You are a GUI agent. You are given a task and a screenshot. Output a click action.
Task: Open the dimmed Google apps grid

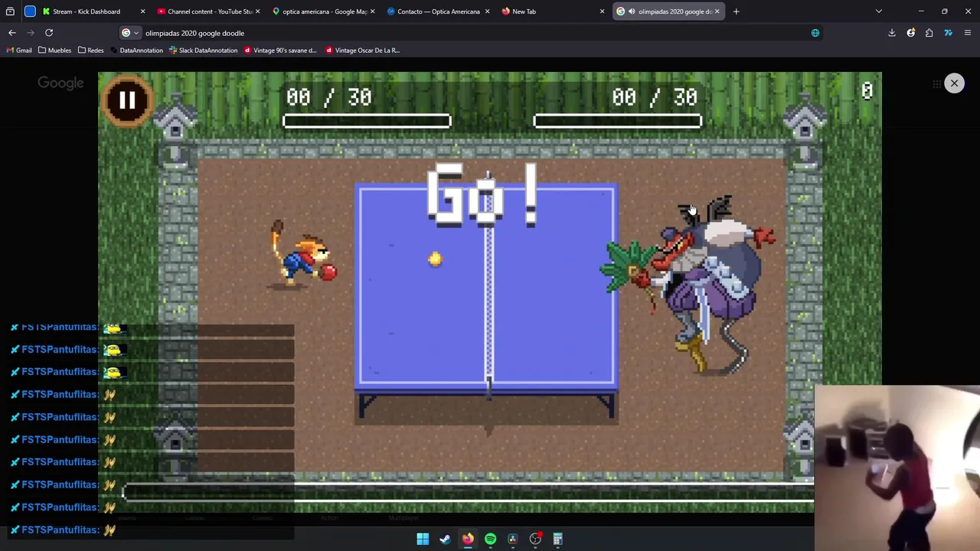937,84
